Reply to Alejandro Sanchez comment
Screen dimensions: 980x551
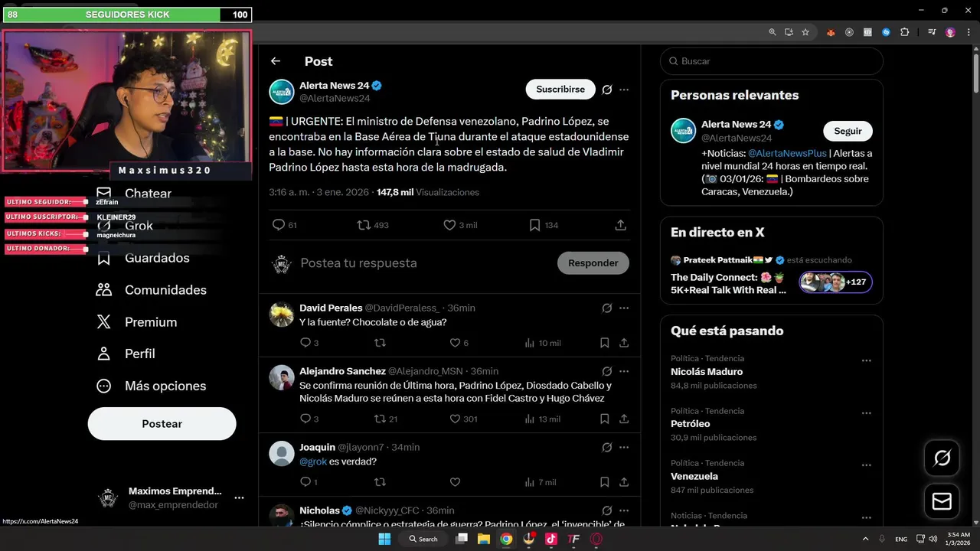pos(305,419)
